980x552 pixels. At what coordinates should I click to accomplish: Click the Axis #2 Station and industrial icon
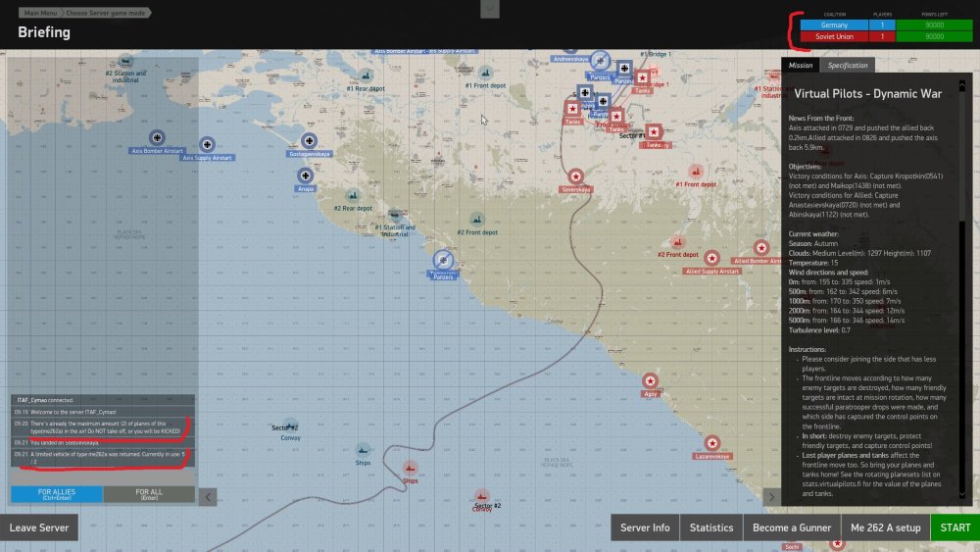coord(125,61)
